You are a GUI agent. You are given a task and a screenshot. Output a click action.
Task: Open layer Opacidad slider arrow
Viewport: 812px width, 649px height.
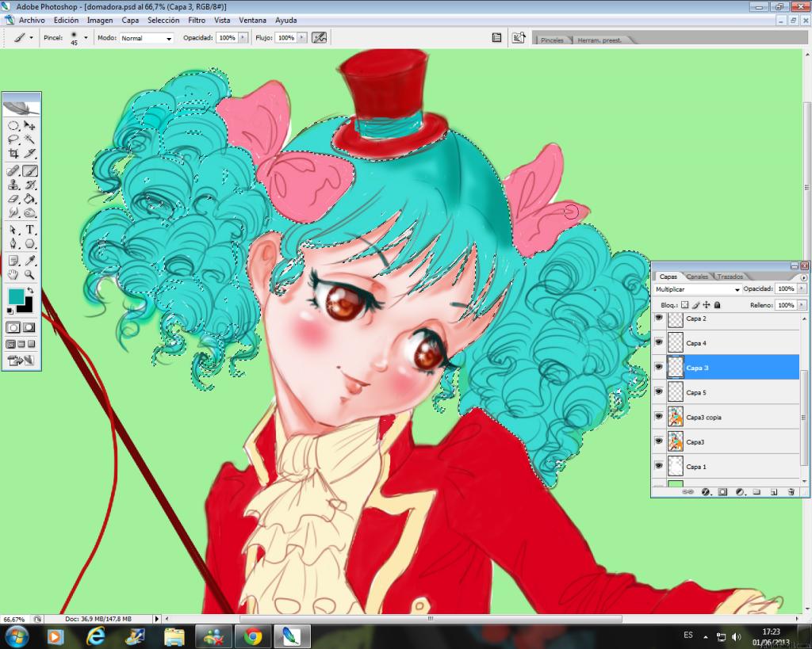[802, 288]
